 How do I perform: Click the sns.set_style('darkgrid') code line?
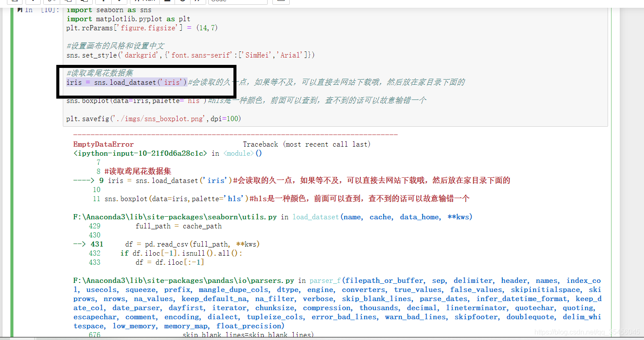tap(191, 55)
